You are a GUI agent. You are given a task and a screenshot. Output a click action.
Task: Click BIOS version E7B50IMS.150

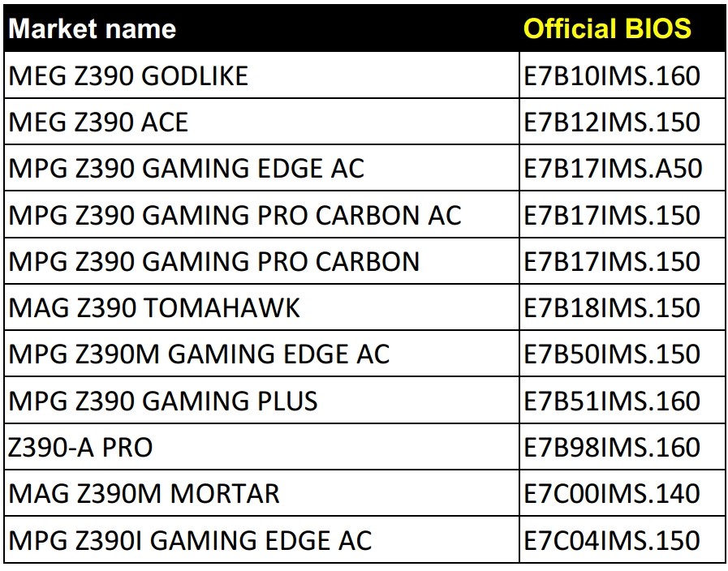coord(612,354)
